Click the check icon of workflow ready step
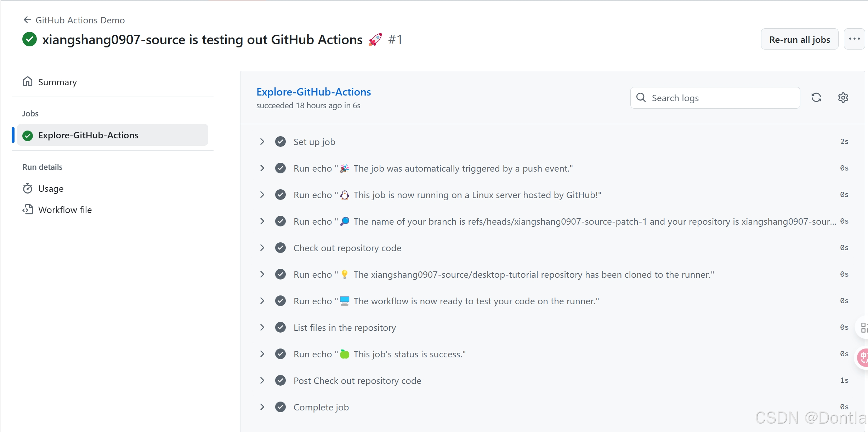The height and width of the screenshot is (432, 868). [280, 301]
